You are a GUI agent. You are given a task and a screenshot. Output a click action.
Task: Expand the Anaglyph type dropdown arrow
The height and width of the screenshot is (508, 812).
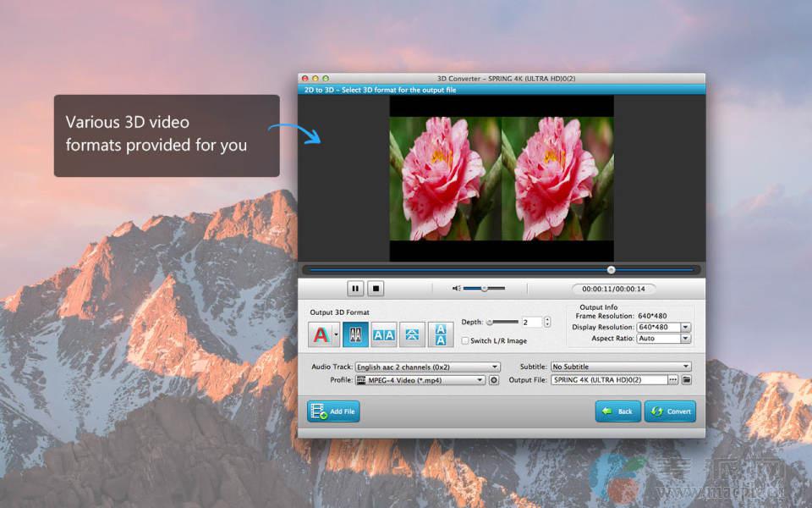(x=337, y=335)
